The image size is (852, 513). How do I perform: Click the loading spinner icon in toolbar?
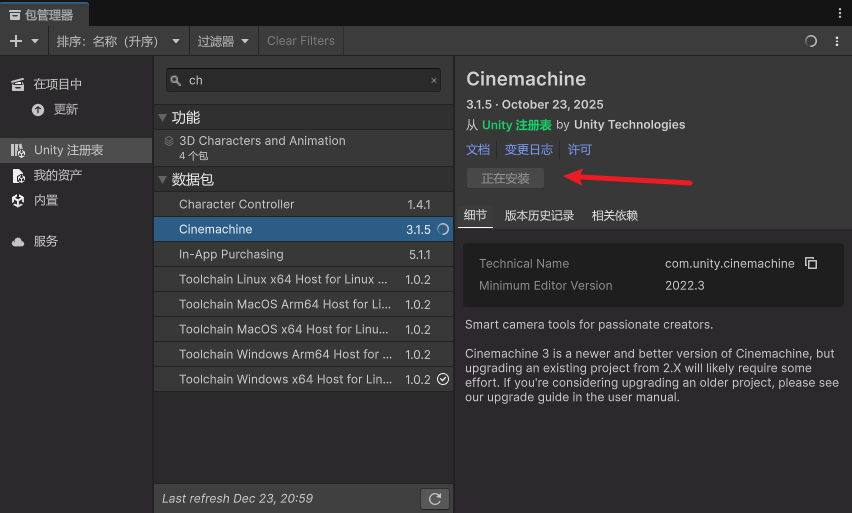pyautogui.click(x=811, y=41)
